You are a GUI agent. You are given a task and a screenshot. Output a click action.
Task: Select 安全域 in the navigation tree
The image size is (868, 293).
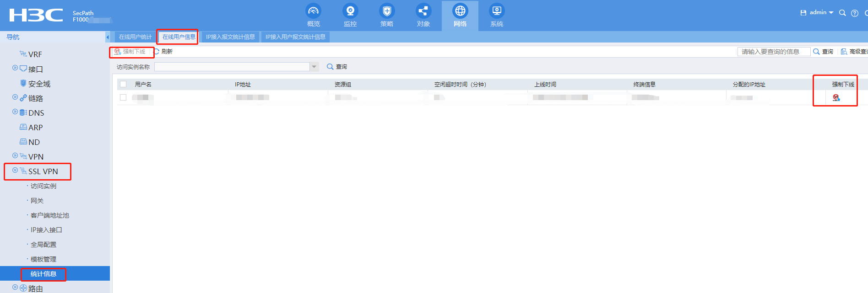coord(39,84)
